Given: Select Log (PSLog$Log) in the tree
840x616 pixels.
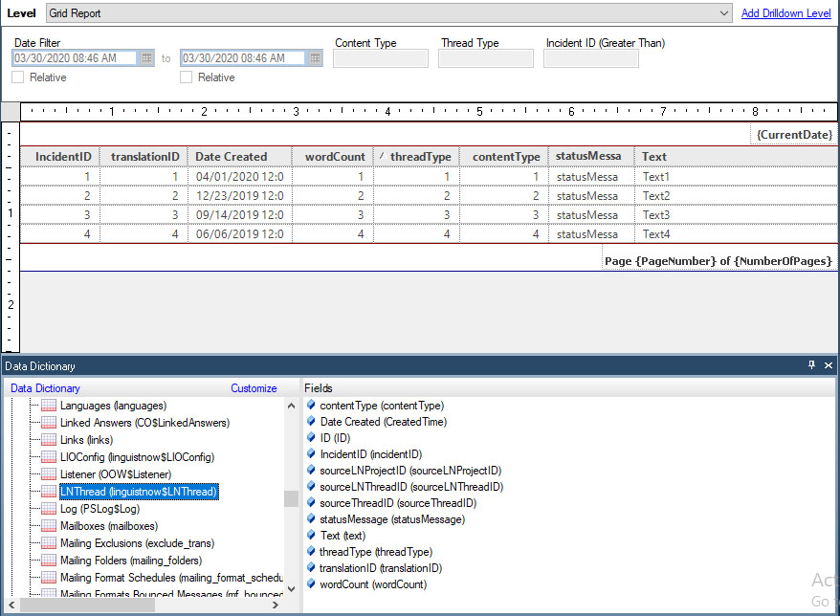Looking at the screenshot, I should (101, 509).
